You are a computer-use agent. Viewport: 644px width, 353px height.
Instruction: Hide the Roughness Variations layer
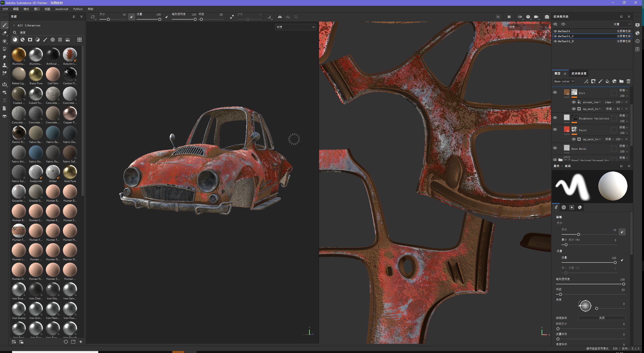tap(555, 118)
